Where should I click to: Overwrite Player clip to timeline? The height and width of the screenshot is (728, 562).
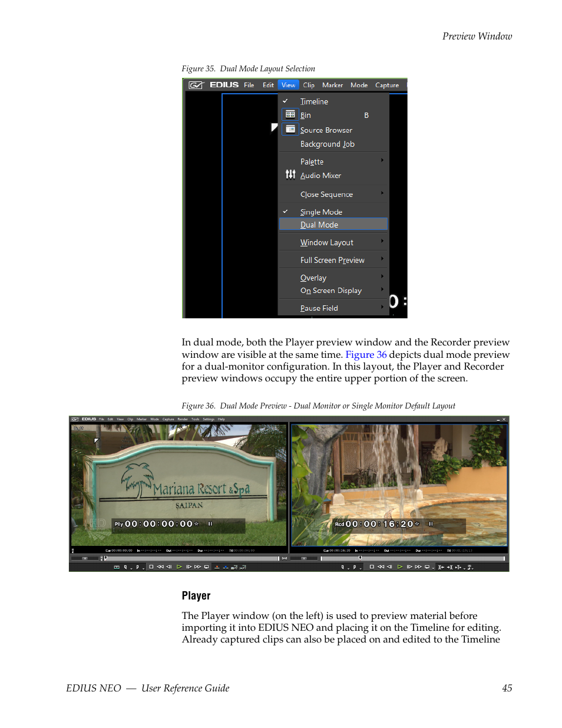pos(226,567)
